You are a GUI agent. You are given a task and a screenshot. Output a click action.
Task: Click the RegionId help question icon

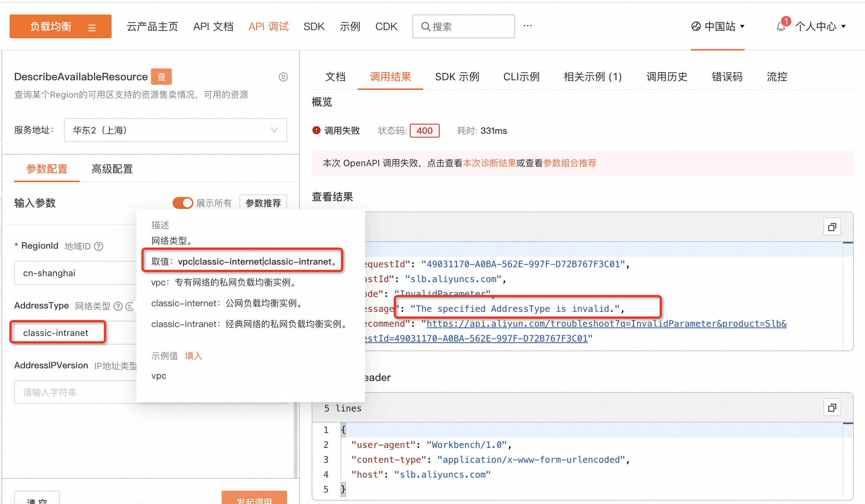(x=99, y=246)
